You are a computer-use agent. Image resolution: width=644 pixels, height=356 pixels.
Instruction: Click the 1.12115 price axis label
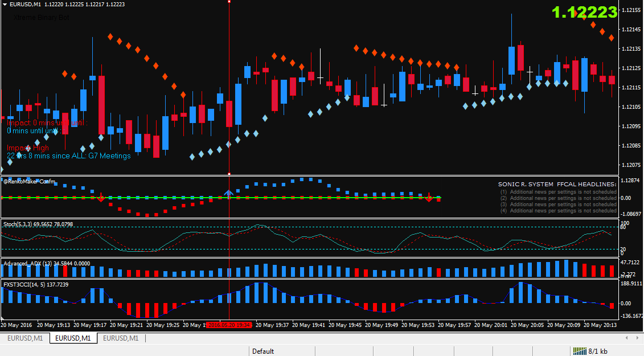631,88
